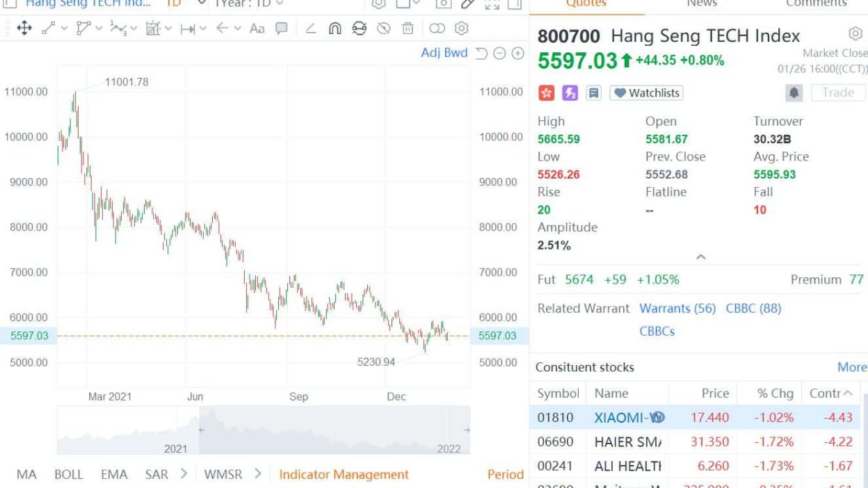Open the Adj Bwd price adjustment option
This screenshot has height=488, width=868.
coord(444,53)
